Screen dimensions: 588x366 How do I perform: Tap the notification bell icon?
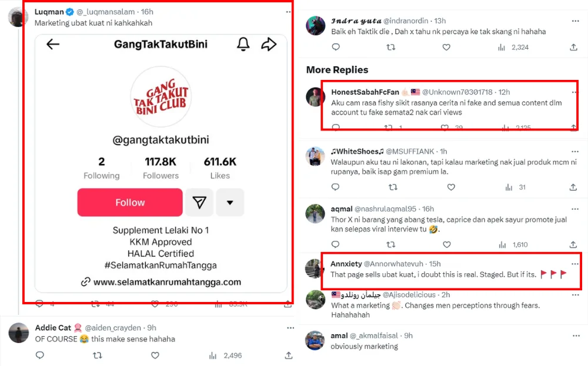point(243,45)
